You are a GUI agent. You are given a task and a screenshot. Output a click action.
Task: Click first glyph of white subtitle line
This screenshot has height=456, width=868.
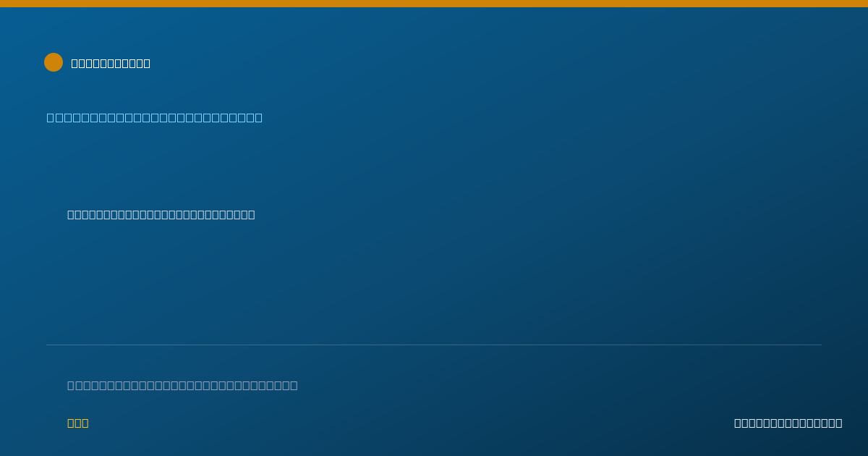pyautogui.click(x=71, y=214)
